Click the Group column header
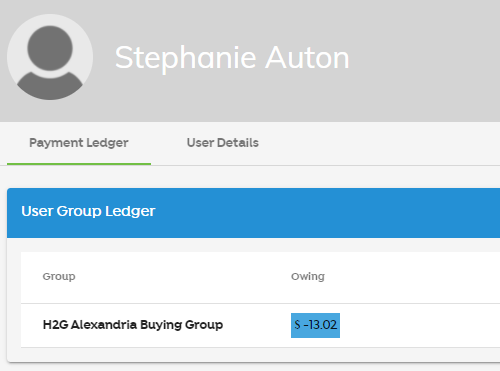The height and width of the screenshot is (371, 500). click(59, 276)
